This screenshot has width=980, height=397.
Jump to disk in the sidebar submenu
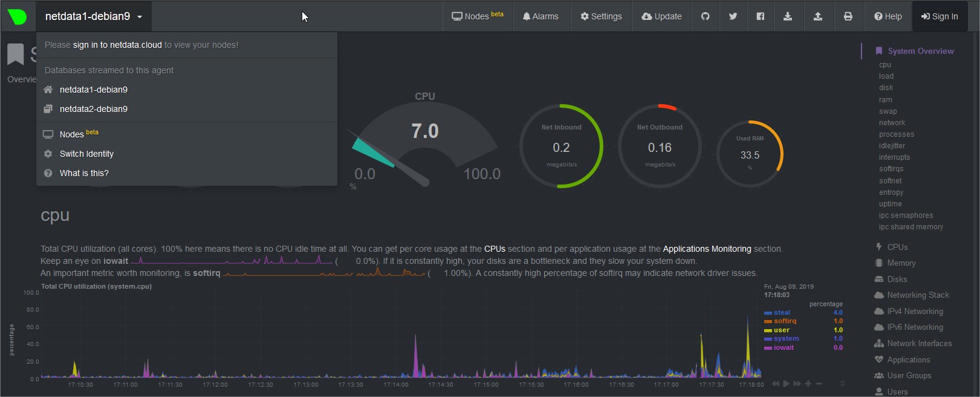pyautogui.click(x=886, y=88)
